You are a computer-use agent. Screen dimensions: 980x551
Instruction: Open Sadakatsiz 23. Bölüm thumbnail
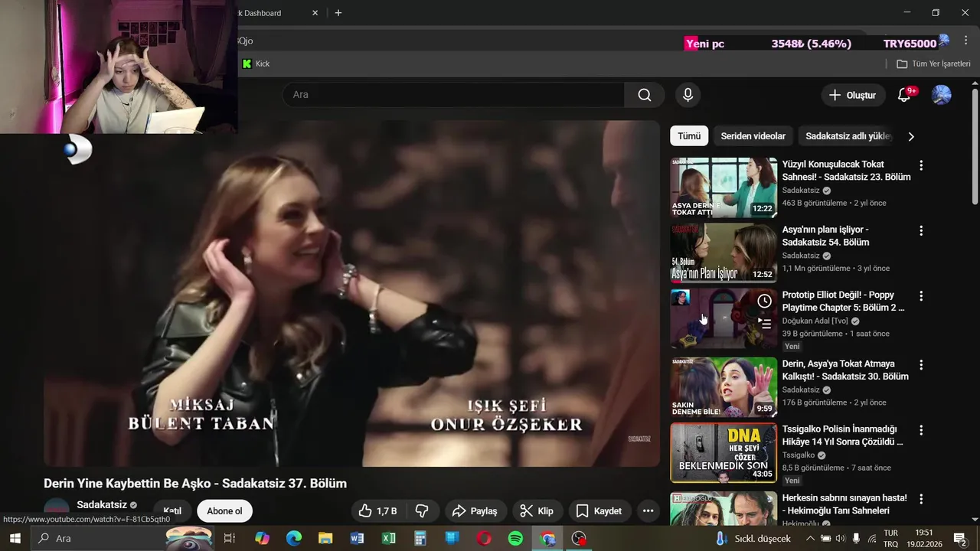[x=724, y=187]
